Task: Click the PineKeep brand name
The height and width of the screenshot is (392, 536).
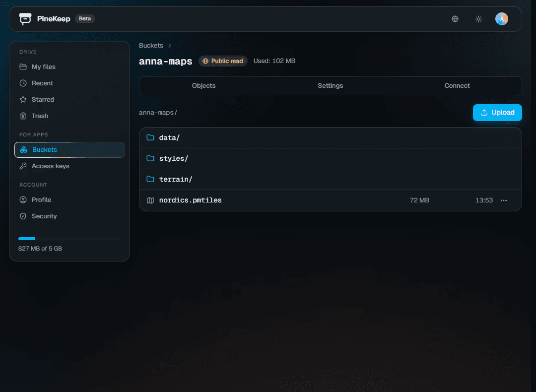Action: tap(54, 19)
